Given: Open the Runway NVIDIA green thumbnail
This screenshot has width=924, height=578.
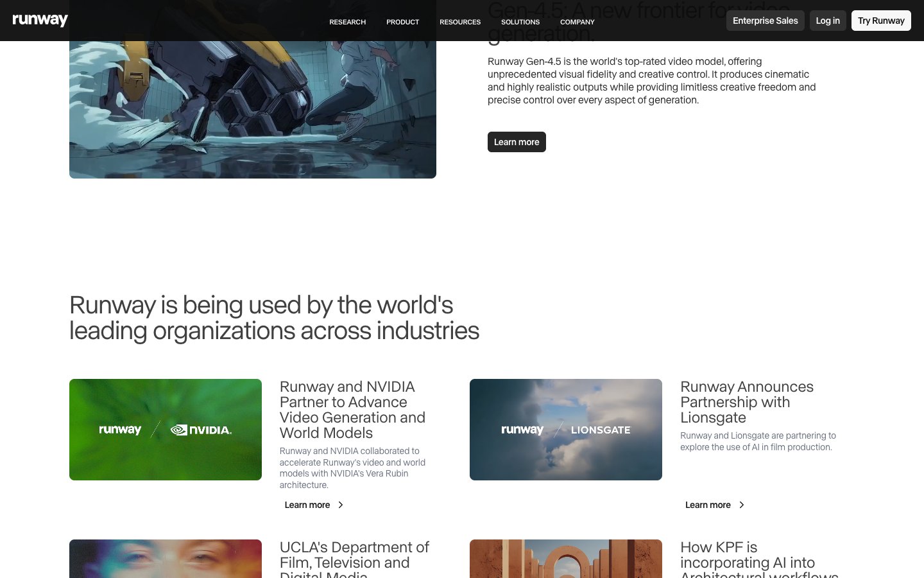Looking at the screenshot, I should 166,430.
